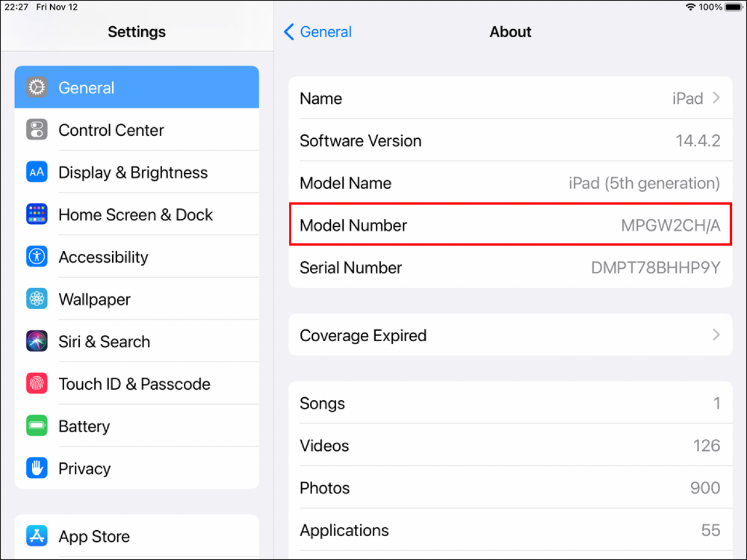747x560 pixels.
Task: Expand the Name row chevron
Action: coord(716,98)
